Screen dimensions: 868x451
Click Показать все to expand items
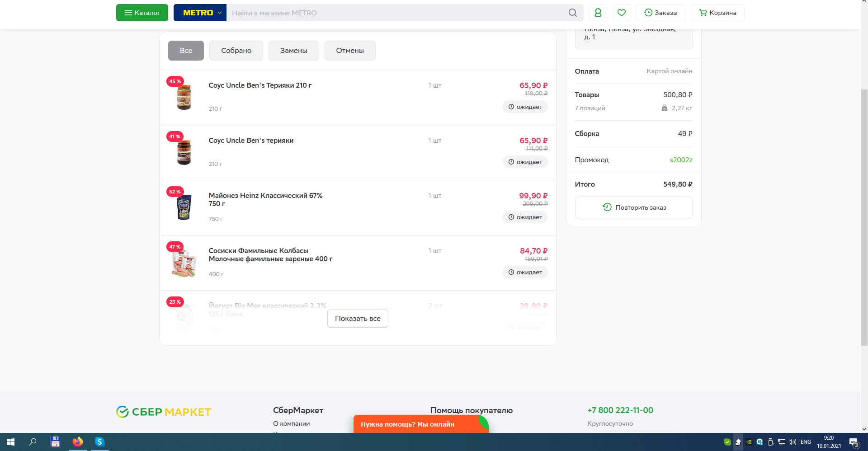pos(358,319)
